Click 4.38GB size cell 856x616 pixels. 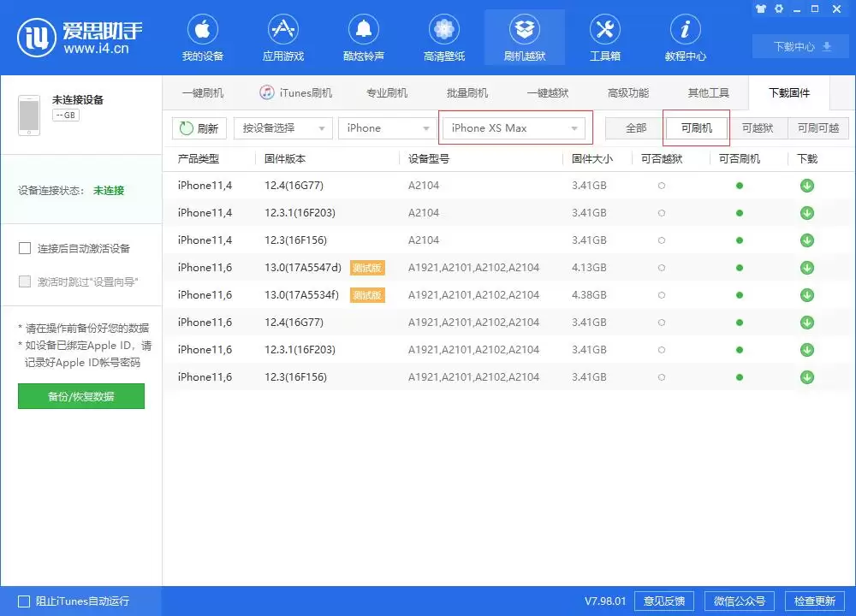point(589,295)
